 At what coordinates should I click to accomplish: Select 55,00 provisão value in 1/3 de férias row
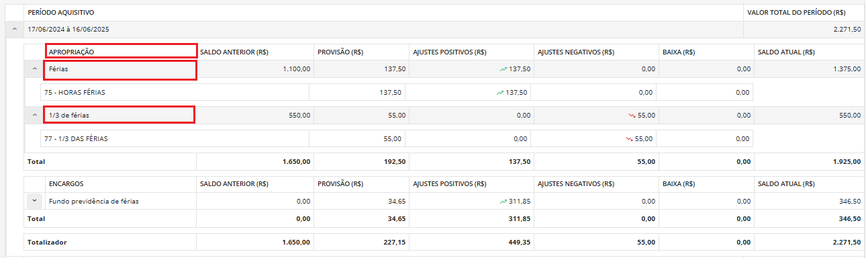pyautogui.click(x=397, y=116)
